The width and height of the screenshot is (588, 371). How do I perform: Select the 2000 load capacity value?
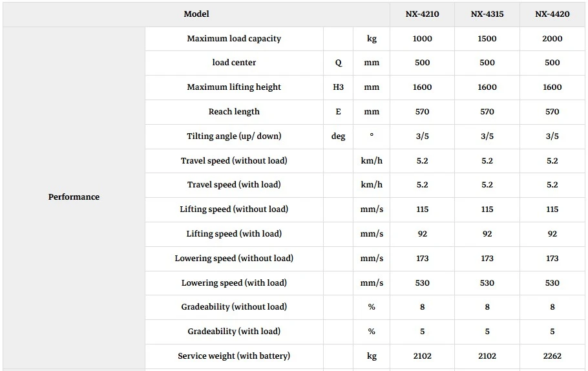[552, 39]
